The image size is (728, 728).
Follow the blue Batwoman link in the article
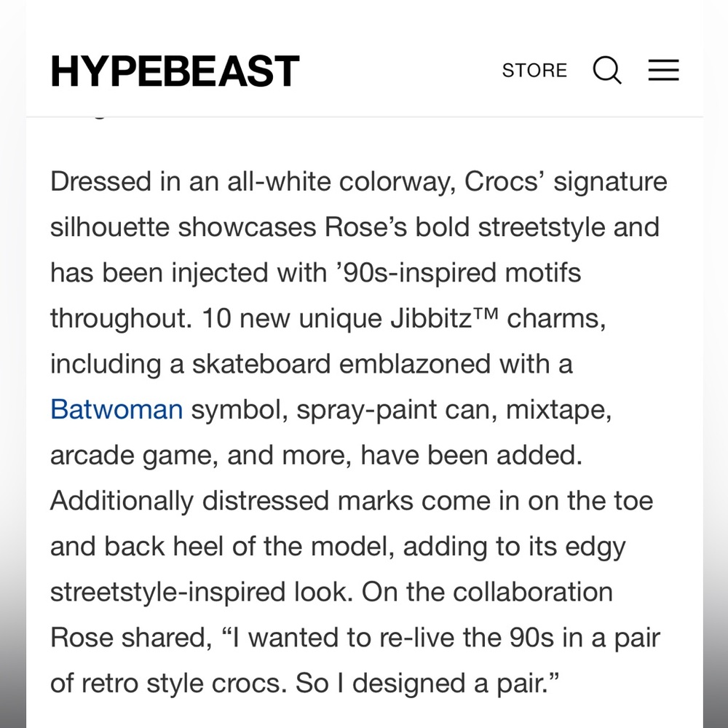pyautogui.click(x=116, y=409)
